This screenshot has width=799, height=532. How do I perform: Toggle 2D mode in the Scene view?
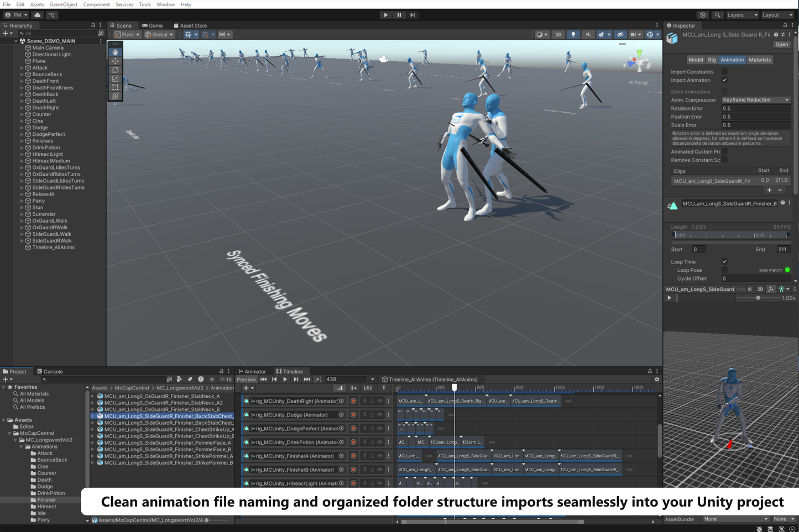point(558,34)
